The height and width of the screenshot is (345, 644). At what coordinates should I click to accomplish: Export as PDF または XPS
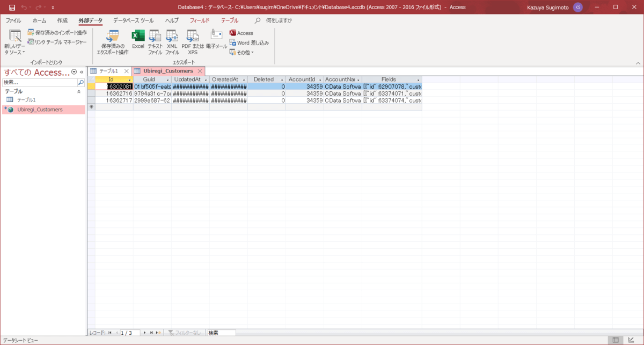click(x=193, y=42)
